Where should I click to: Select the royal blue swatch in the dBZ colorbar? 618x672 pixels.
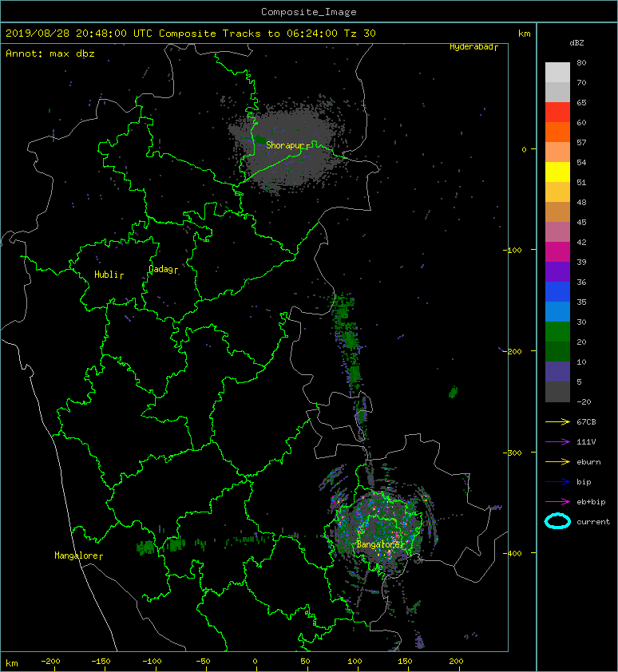[557, 292]
